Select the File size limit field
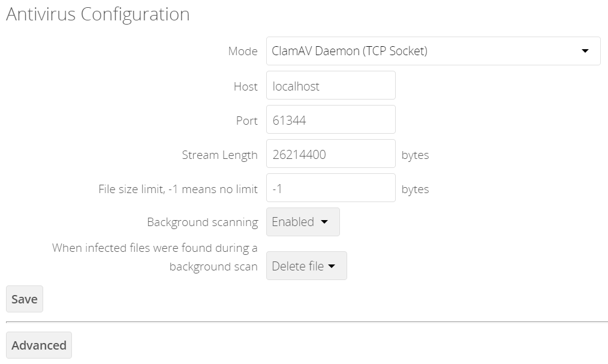Image resolution: width=608 pixels, height=364 pixels. click(330, 188)
